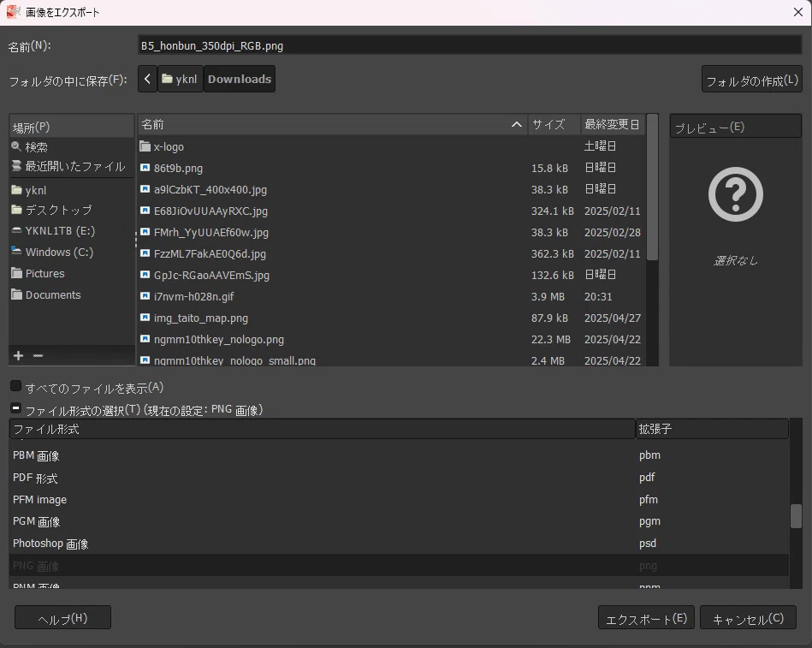Open Documents bookmark in sidebar
Screen dimensions: 812x648
coord(72,294)
